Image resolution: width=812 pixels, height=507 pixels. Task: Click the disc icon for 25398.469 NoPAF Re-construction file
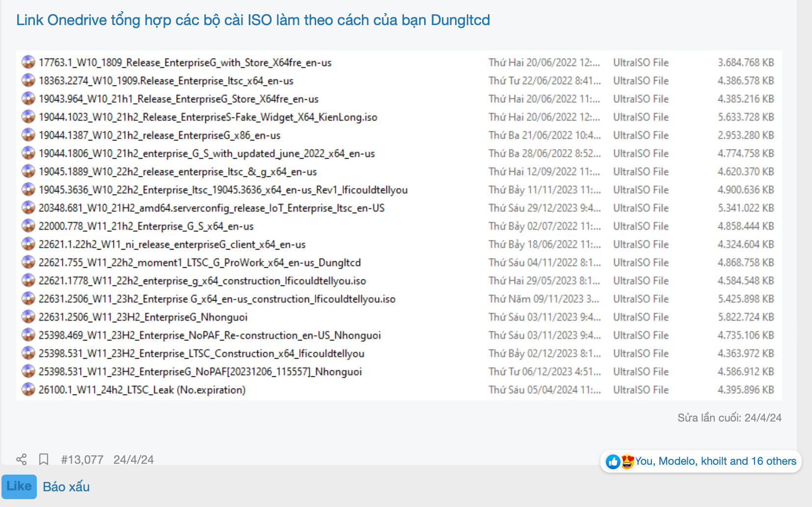(28, 335)
